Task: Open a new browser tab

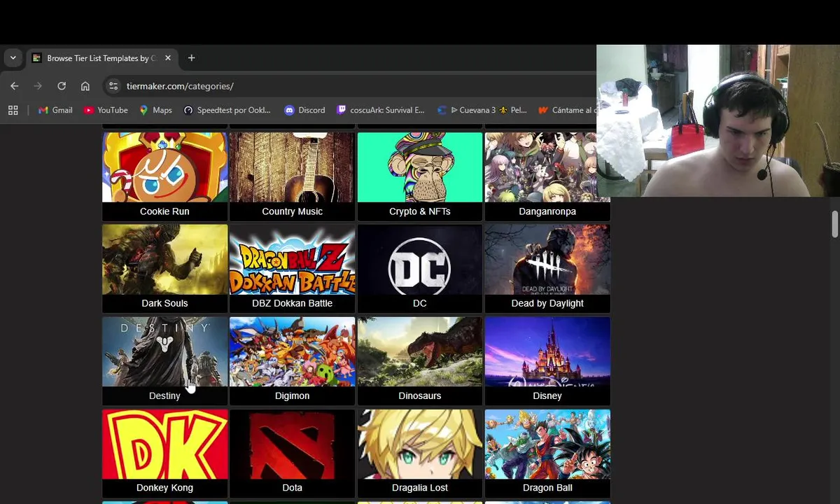Action: tap(191, 58)
